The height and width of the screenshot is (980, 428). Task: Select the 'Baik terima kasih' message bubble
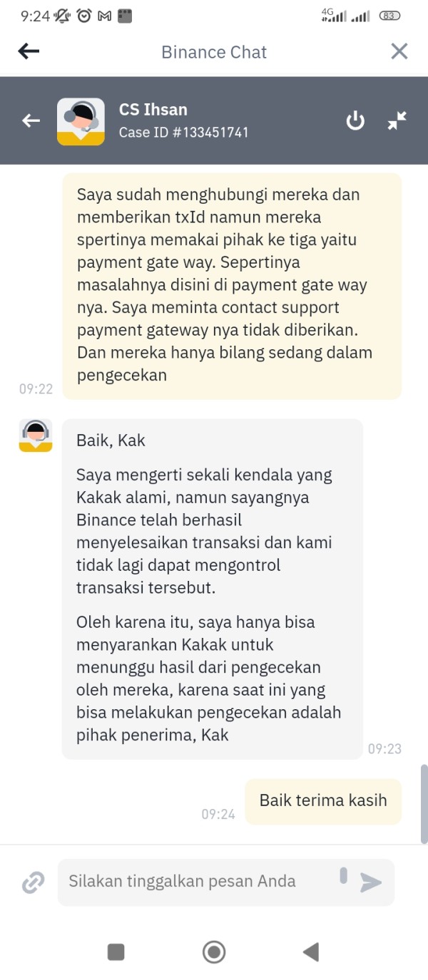click(x=323, y=801)
